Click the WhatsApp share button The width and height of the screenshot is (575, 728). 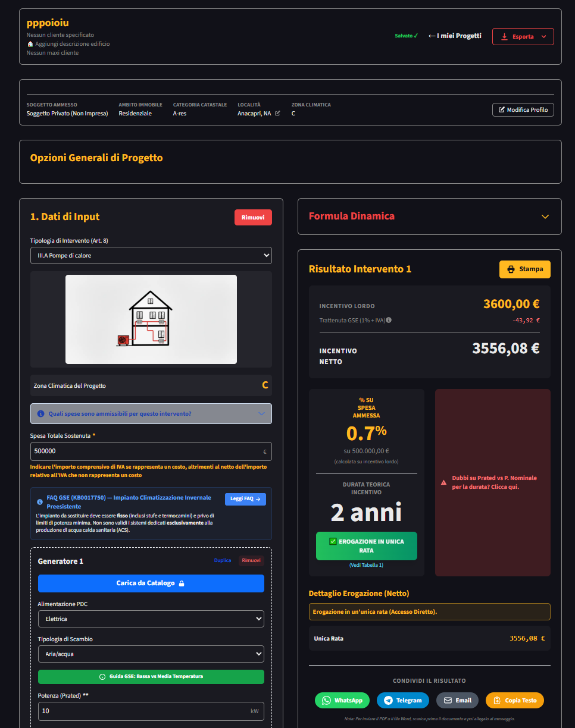[x=342, y=700]
